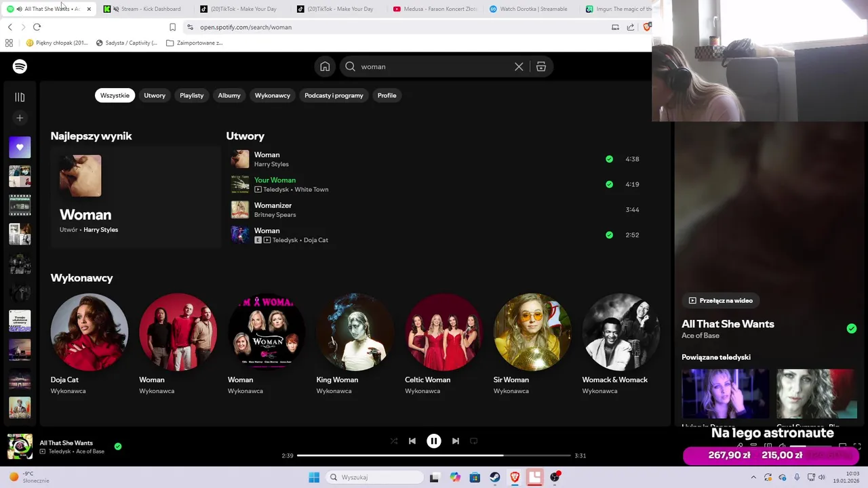The image size is (868, 488).
Task: Open Task View on taskbar
Action: [435, 477]
